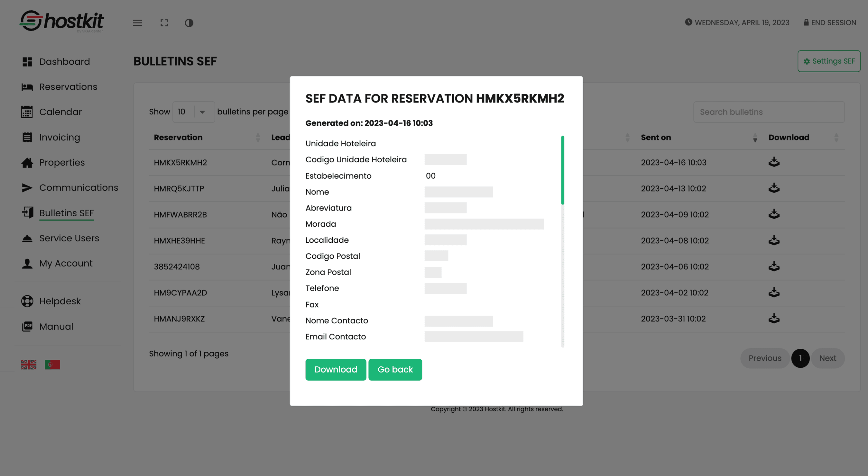This screenshot has width=868, height=476.
Task: Click the Search bulletins input field
Action: point(769,112)
